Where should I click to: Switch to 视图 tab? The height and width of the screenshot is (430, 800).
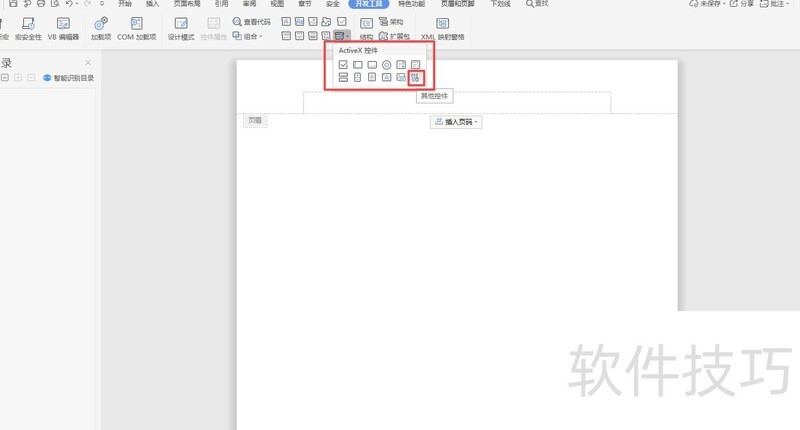coord(277,4)
